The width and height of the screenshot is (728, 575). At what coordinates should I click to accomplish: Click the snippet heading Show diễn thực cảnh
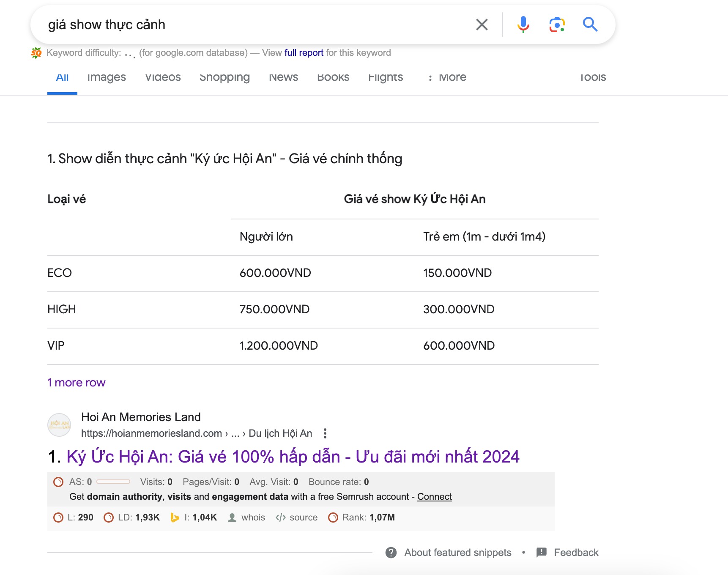click(x=225, y=159)
